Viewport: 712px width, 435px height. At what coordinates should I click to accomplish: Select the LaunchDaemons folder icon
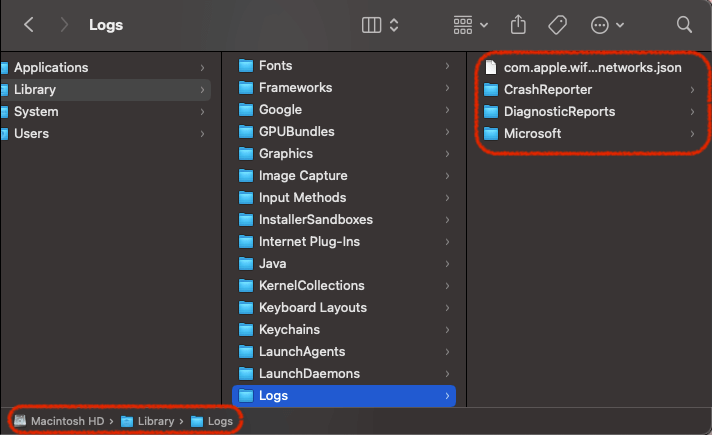246,374
